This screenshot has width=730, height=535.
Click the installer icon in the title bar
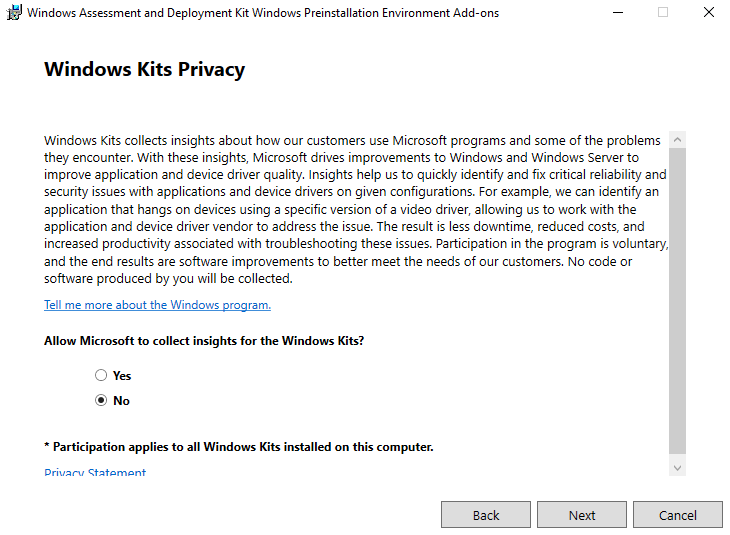13,13
